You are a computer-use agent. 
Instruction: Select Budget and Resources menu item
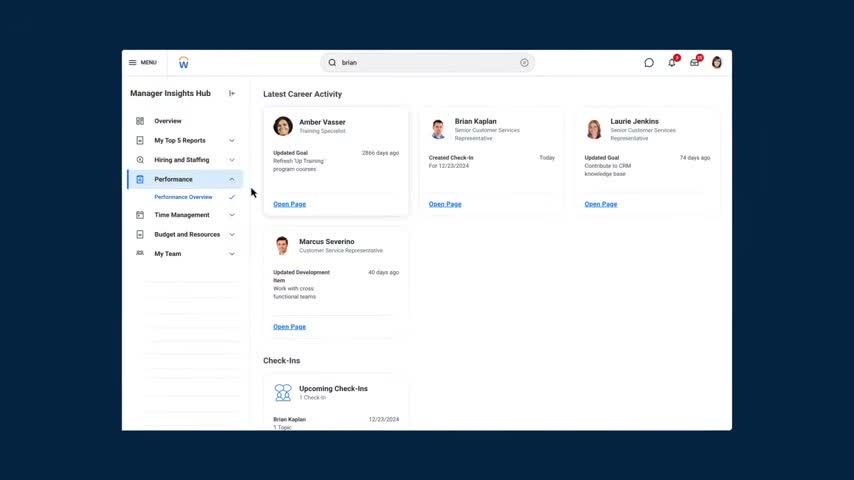185,234
